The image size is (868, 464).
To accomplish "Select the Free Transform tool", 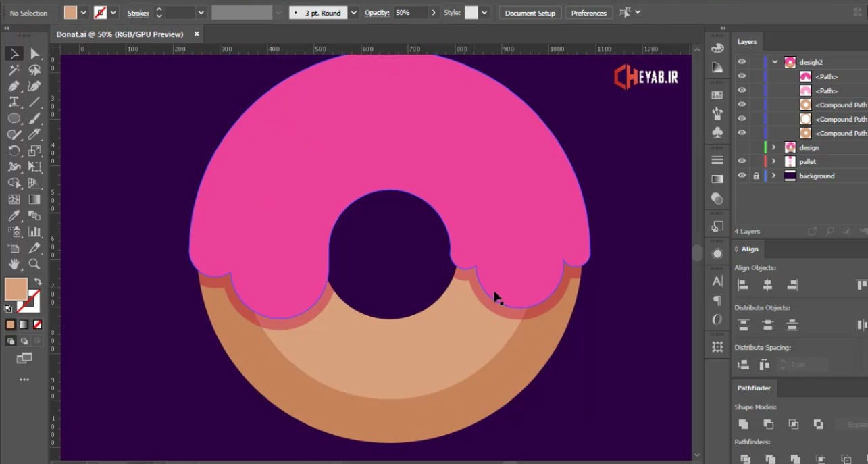I will click(x=34, y=167).
